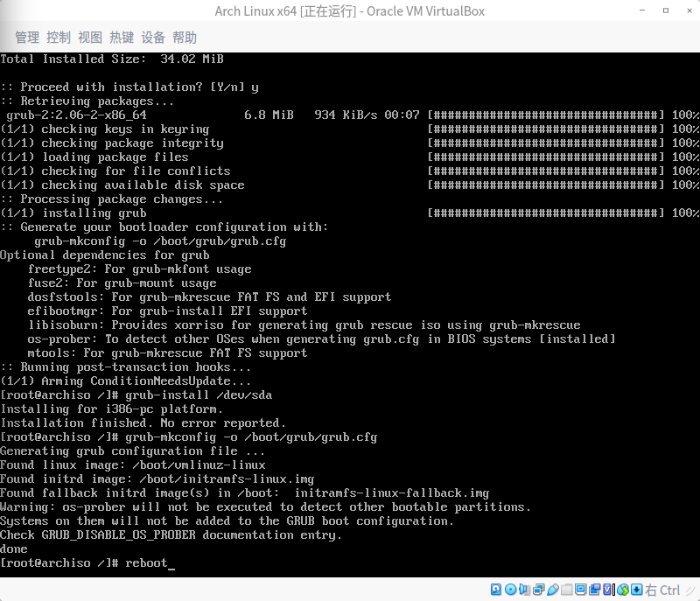Viewport: 700px width, 601px height.
Task: Click the optical disc drive status icon
Action: click(x=510, y=590)
